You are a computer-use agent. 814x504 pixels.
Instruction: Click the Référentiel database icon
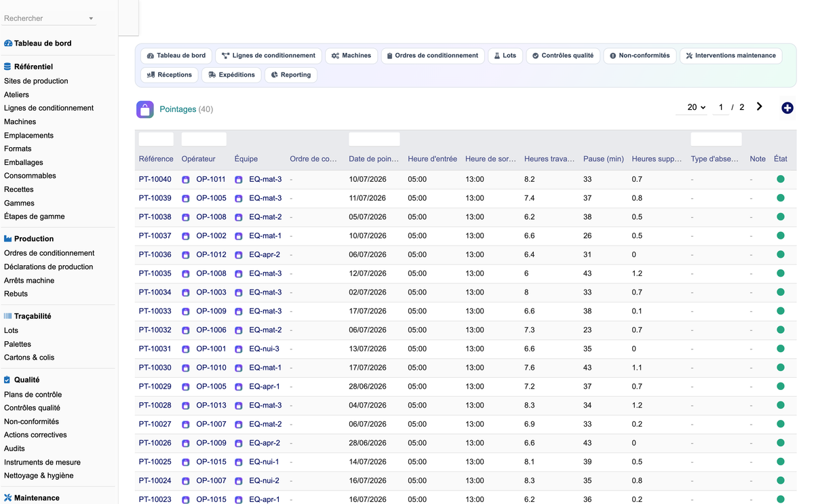[8, 67]
